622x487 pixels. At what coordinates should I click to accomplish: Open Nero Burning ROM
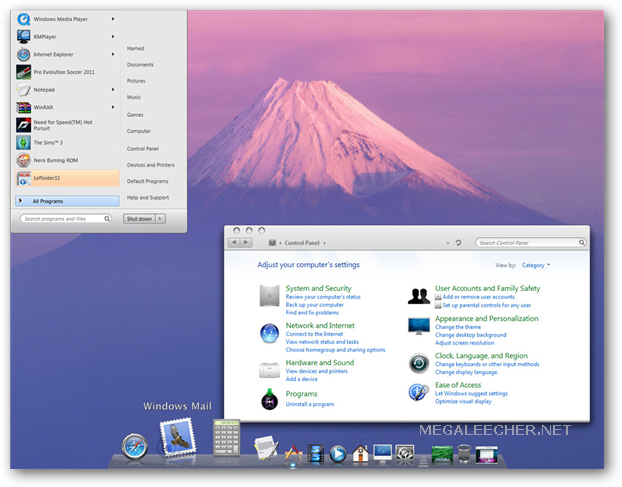[x=66, y=160]
